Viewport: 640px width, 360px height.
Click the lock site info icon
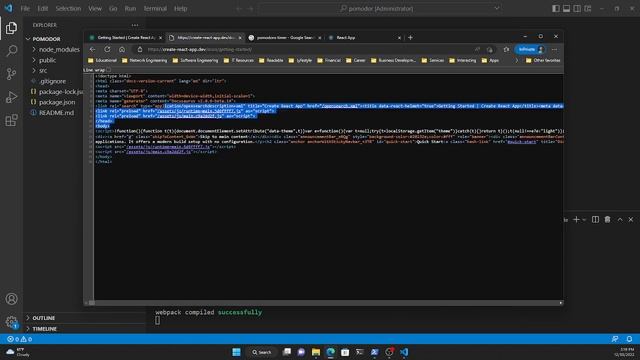[x=140, y=49]
